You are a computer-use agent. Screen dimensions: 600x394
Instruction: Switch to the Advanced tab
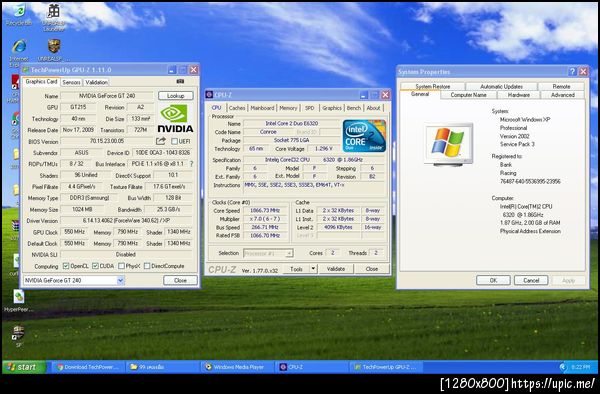tap(562, 95)
